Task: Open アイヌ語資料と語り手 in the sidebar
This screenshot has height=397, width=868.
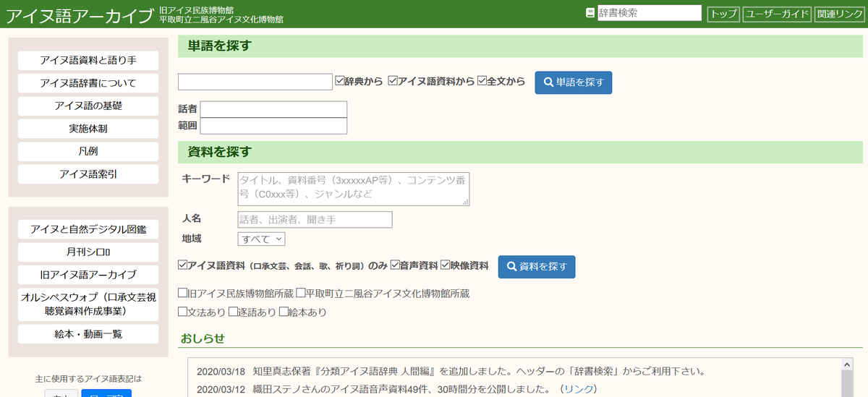Action: (x=88, y=61)
